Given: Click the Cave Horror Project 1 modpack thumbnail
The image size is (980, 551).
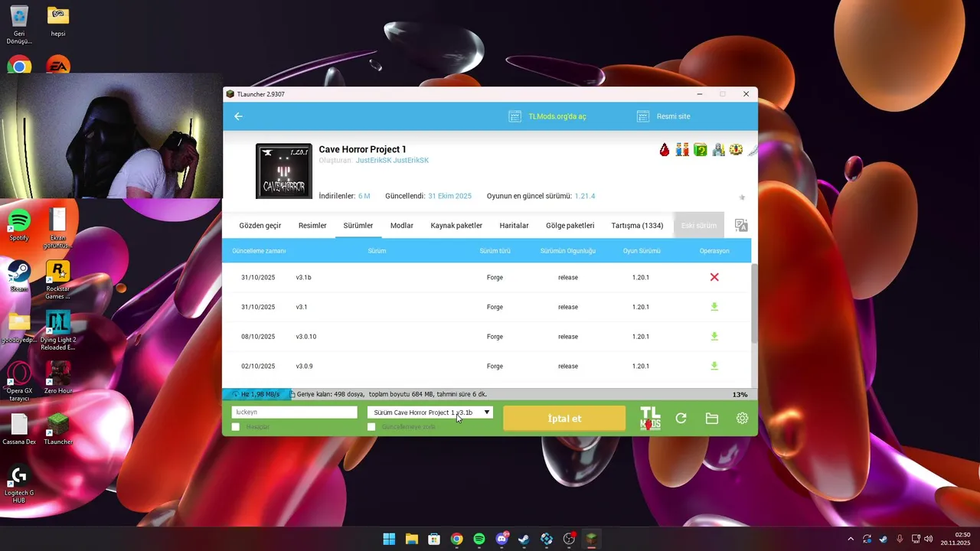Looking at the screenshot, I should point(284,171).
